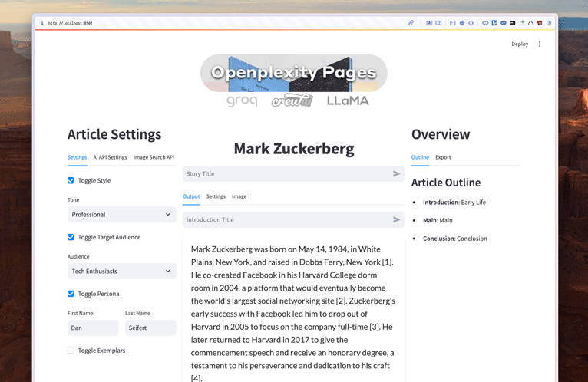This screenshot has height=382, width=588.
Task: Open the Settings tab next to Output
Action: click(x=216, y=196)
